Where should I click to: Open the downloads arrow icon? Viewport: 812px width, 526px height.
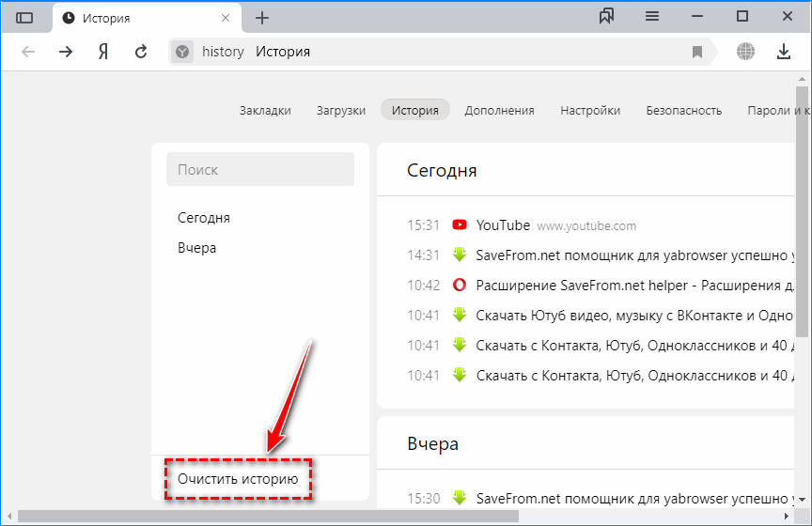pyautogui.click(x=784, y=52)
